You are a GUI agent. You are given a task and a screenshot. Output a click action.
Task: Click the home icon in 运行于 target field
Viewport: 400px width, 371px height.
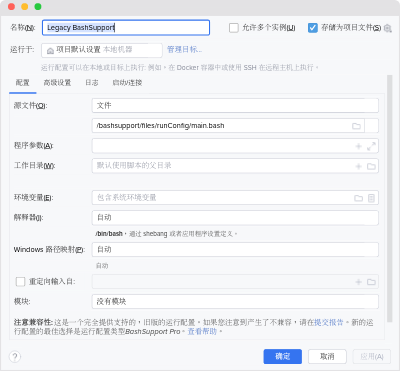50,50
